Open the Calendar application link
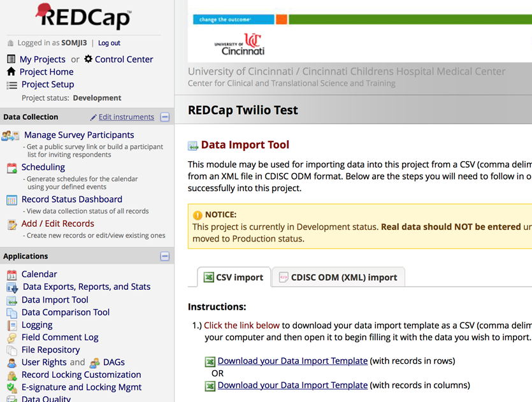Image resolution: width=532 pixels, height=402 pixels. click(x=40, y=274)
